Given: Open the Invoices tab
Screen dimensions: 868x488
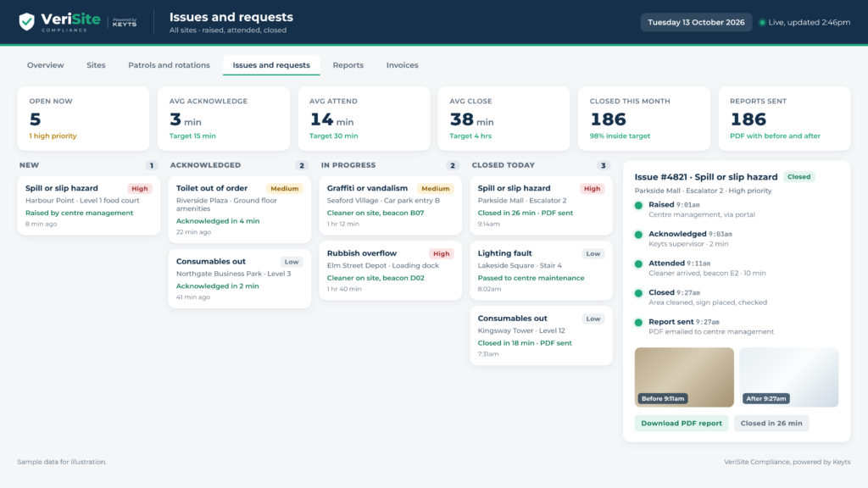Looking at the screenshot, I should [403, 65].
